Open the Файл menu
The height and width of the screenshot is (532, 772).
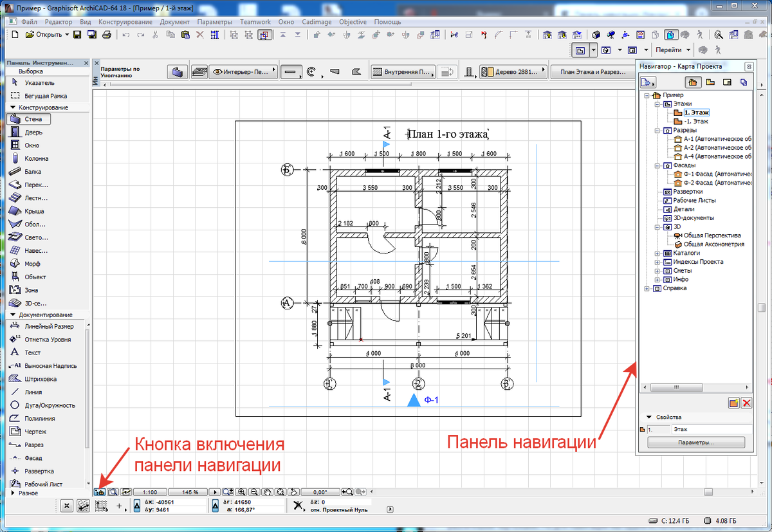click(x=29, y=22)
